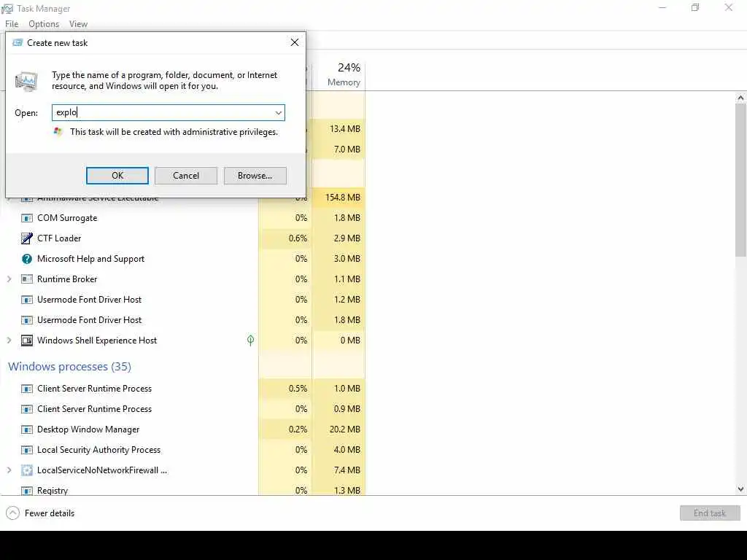Click the 0.6% CPU value for CTF Loader
This screenshot has height=560, width=747.
click(x=298, y=238)
